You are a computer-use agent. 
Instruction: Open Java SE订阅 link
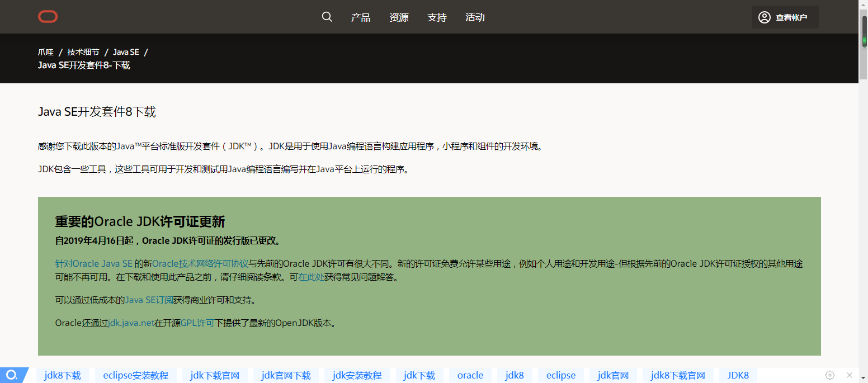coord(148,300)
